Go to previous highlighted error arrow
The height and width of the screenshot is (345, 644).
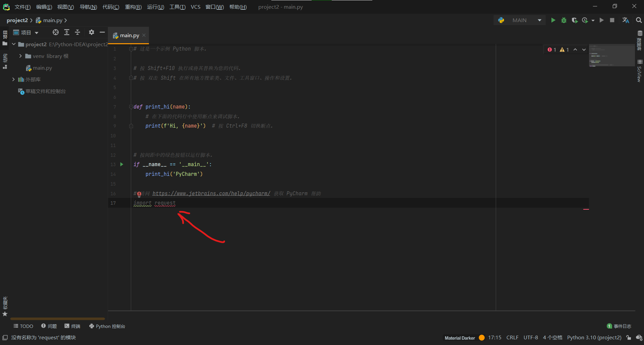pyautogui.click(x=575, y=50)
